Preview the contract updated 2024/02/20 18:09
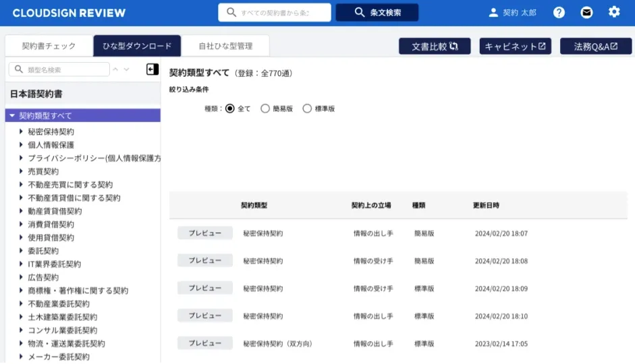 click(x=205, y=288)
